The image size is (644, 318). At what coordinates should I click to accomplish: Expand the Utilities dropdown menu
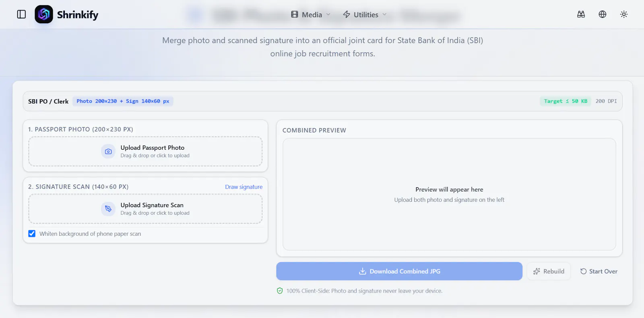(x=365, y=14)
